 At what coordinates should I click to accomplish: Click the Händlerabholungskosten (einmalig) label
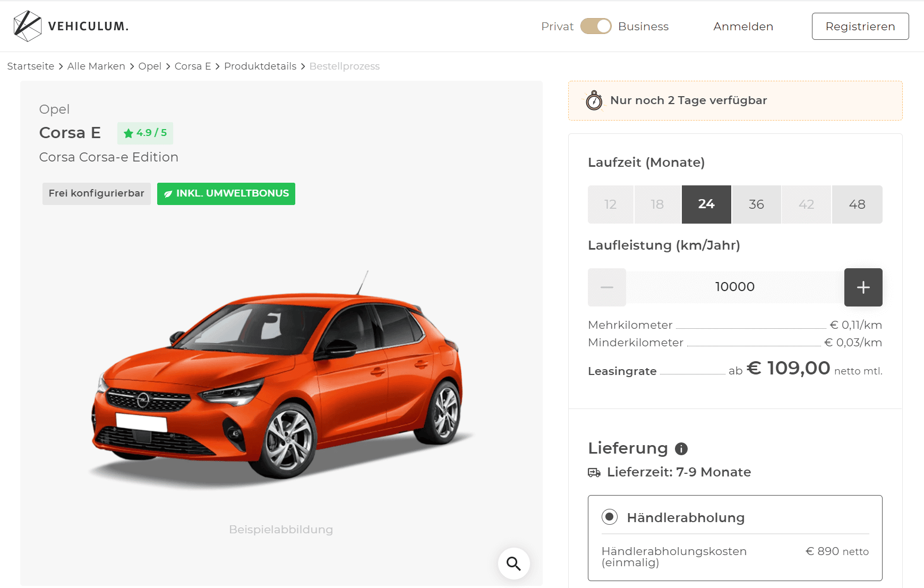pyautogui.click(x=674, y=557)
